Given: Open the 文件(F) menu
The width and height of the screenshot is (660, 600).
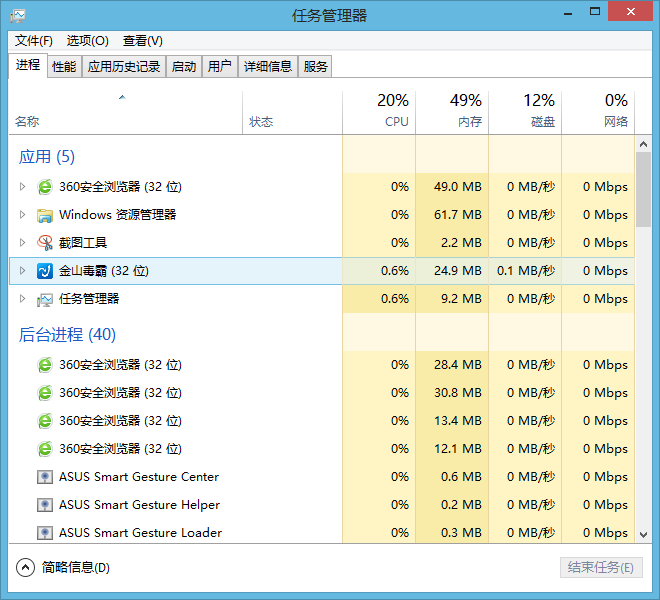Looking at the screenshot, I should tap(34, 41).
